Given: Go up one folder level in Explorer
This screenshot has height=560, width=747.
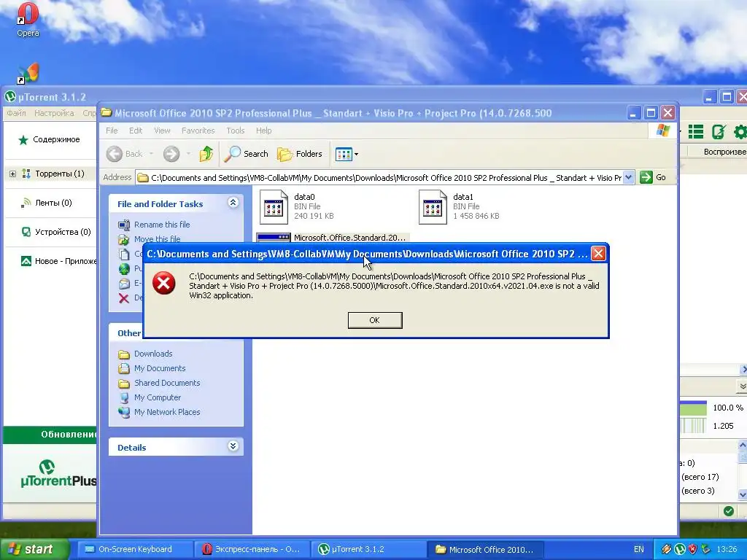Looking at the screenshot, I should tap(206, 154).
